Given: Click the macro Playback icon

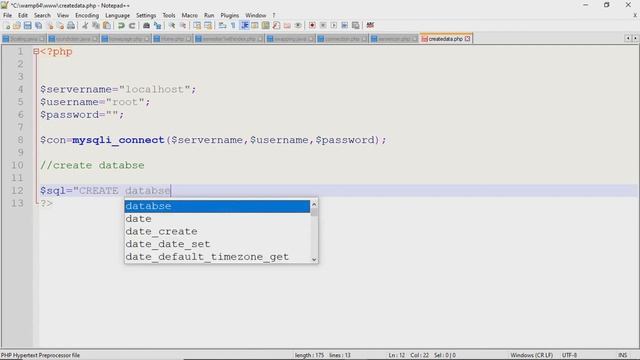Looking at the screenshot, I should point(333,26).
